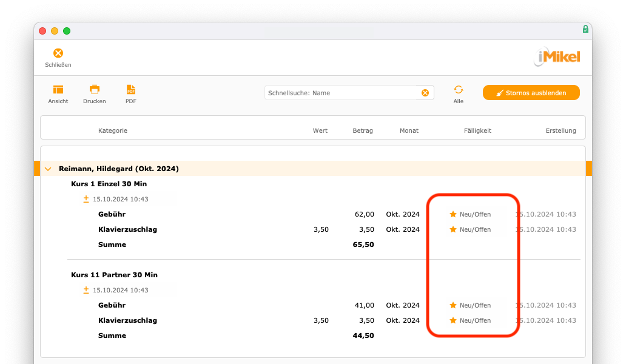
Task: Click star icon in Kurs 11 Gebühr row
Action: pyautogui.click(x=453, y=305)
